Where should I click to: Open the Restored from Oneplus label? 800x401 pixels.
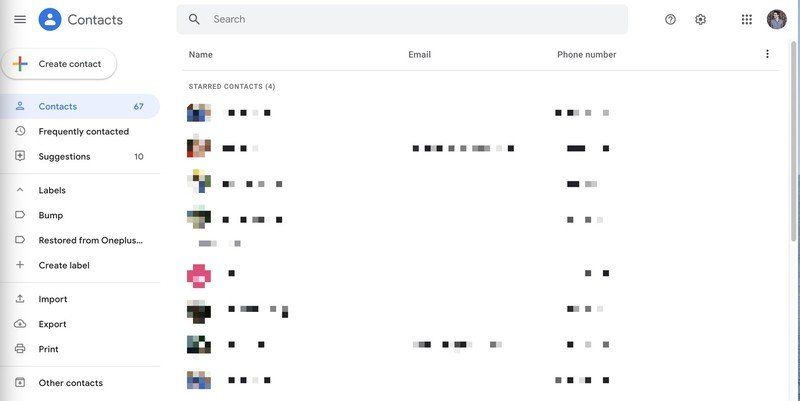pos(91,240)
